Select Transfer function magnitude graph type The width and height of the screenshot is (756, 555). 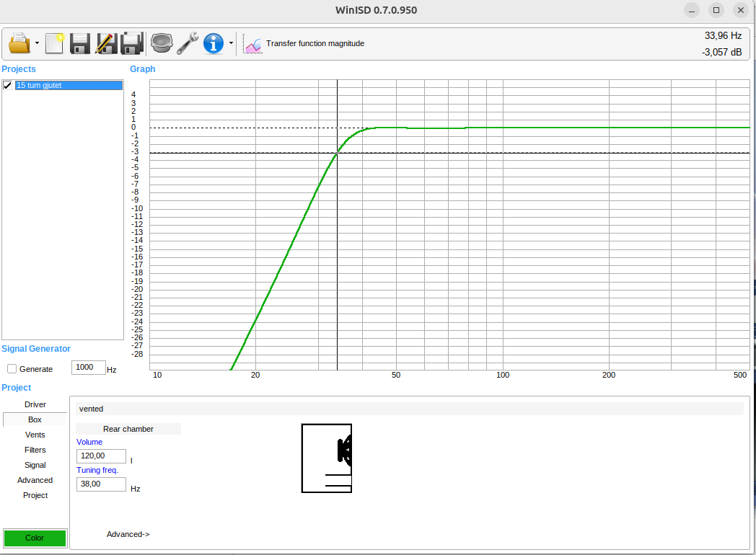(x=315, y=43)
